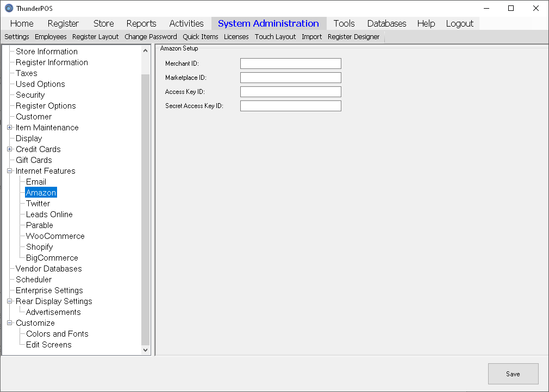Select Employees in the sub-toolbar
This screenshot has width=549, height=392.
point(51,37)
